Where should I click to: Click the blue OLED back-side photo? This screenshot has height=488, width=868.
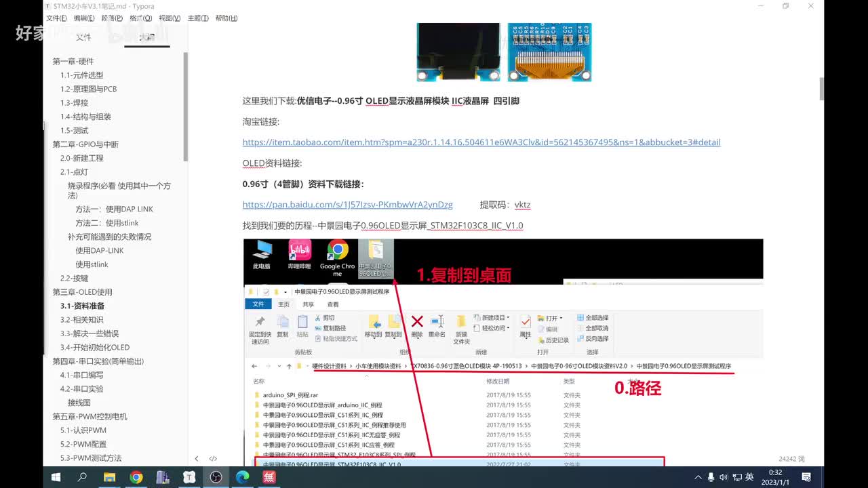pyautogui.click(x=550, y=52)
